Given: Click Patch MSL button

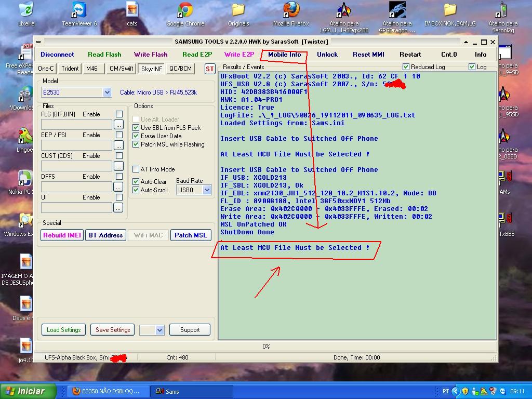Looking at the screenshot, I should (191, 235).
